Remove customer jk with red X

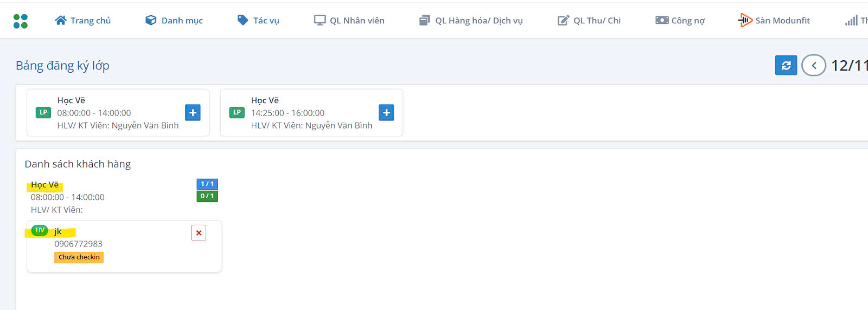(x=199, y=233)
